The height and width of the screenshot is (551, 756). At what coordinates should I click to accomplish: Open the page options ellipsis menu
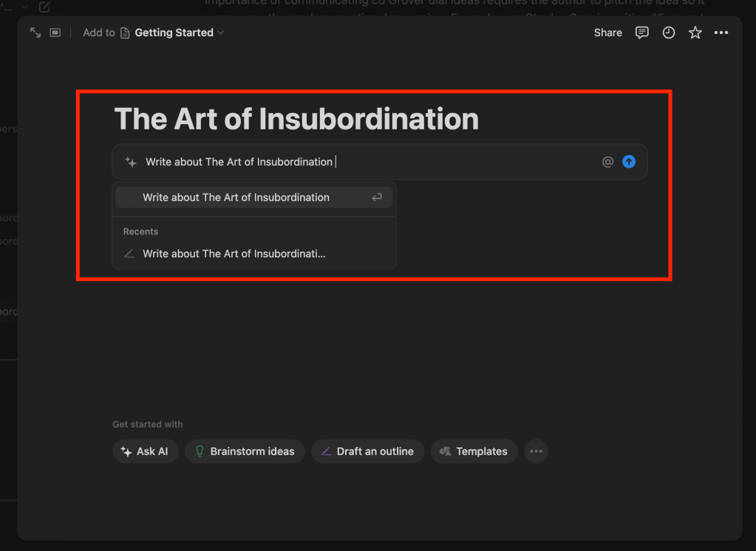pyautogui.click(x=721, y=33)
